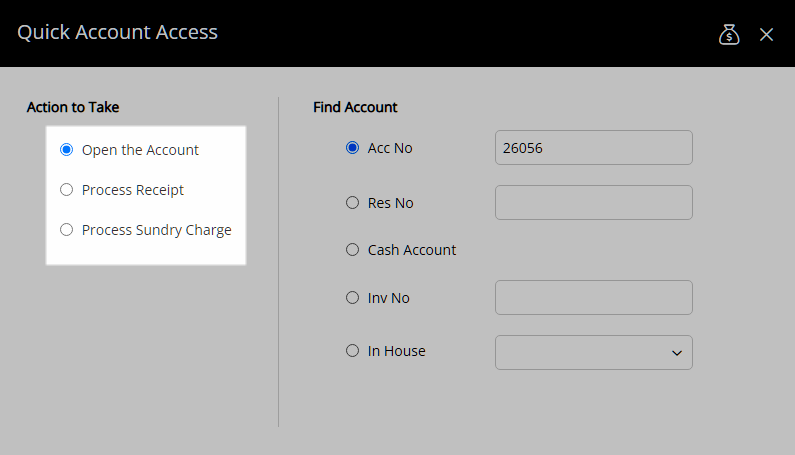Choose Process Sundry Charge action
795x455 pixels.
click(66, 230)
